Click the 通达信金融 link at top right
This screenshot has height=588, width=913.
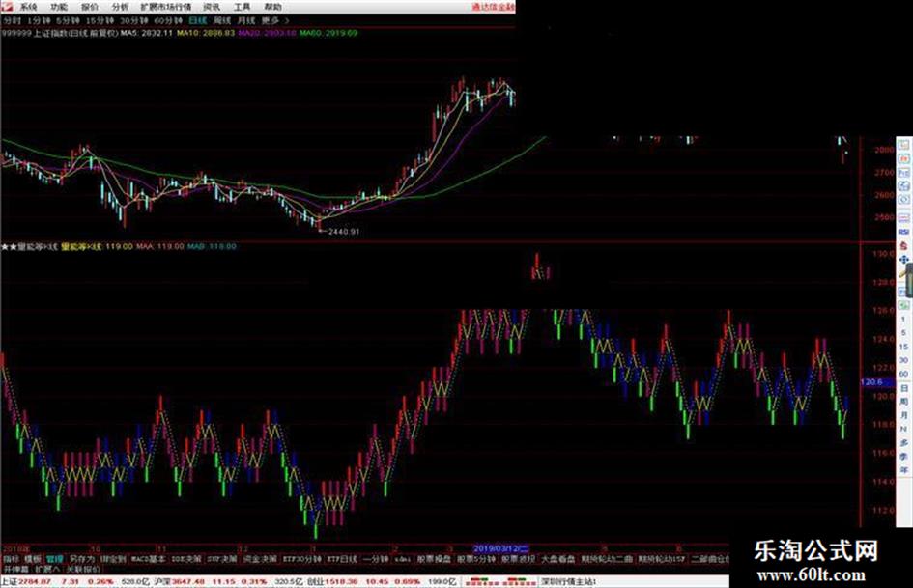(x=493, y=7)
